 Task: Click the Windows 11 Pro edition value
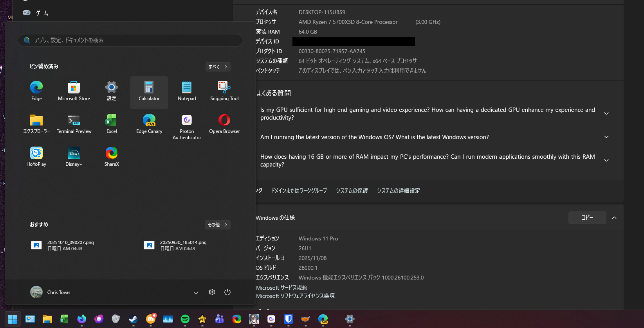[318, 238]
